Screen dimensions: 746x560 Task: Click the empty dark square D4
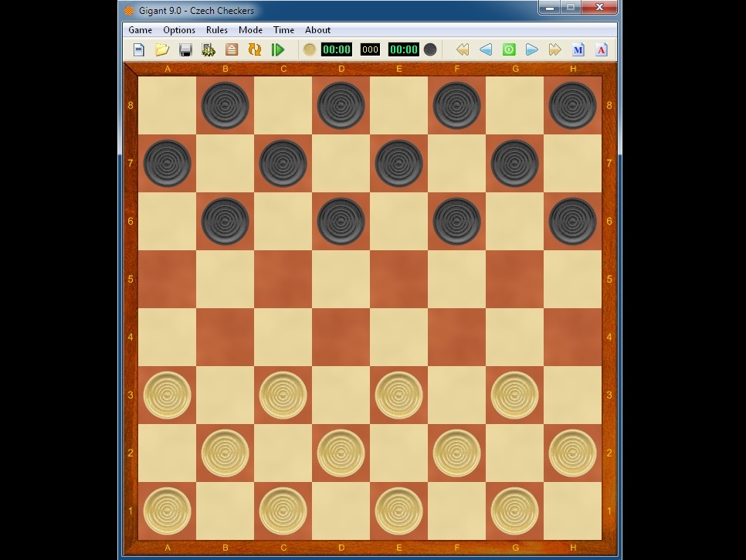coord(341,337)
